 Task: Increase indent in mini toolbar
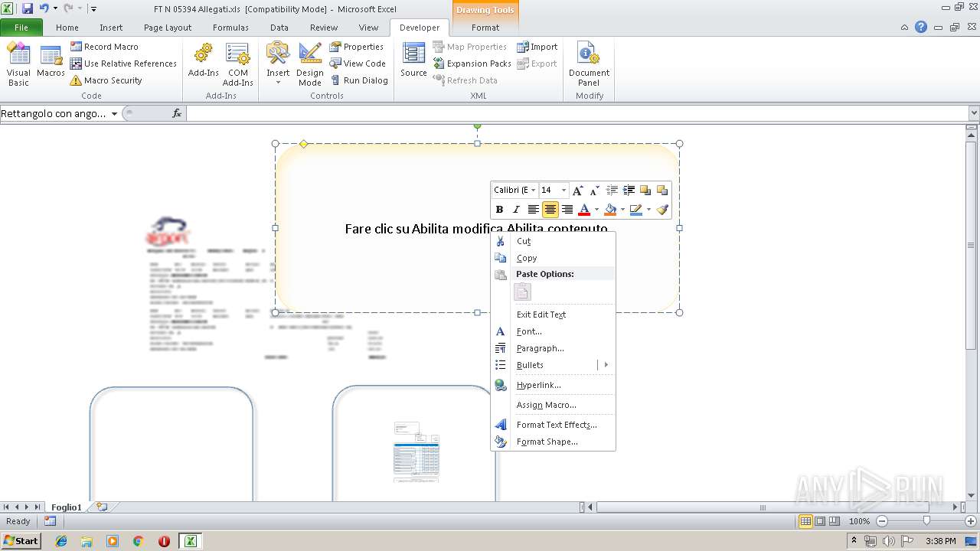point(629,190)
